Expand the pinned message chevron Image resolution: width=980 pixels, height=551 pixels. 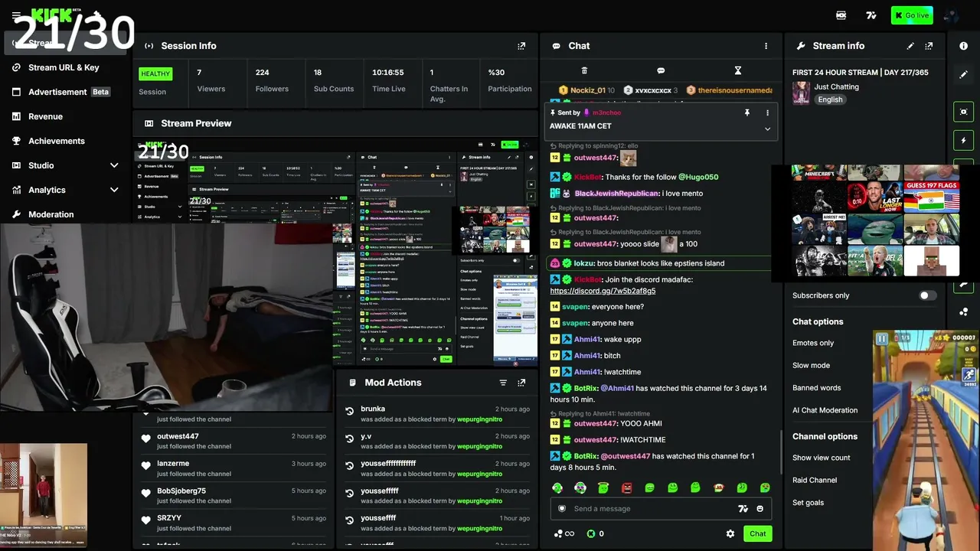[x=767, y=129]
